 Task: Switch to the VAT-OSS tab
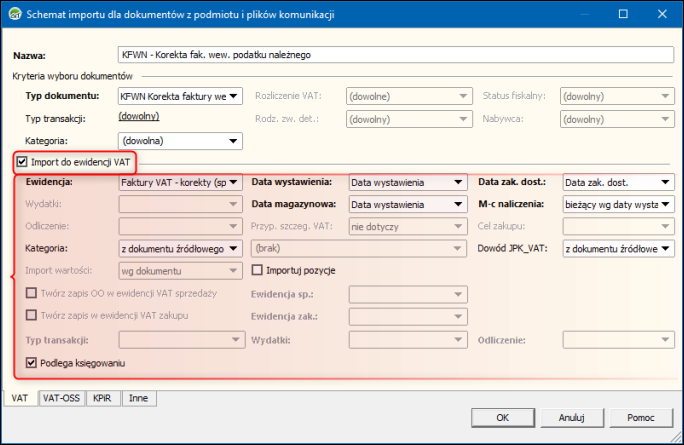61,398
